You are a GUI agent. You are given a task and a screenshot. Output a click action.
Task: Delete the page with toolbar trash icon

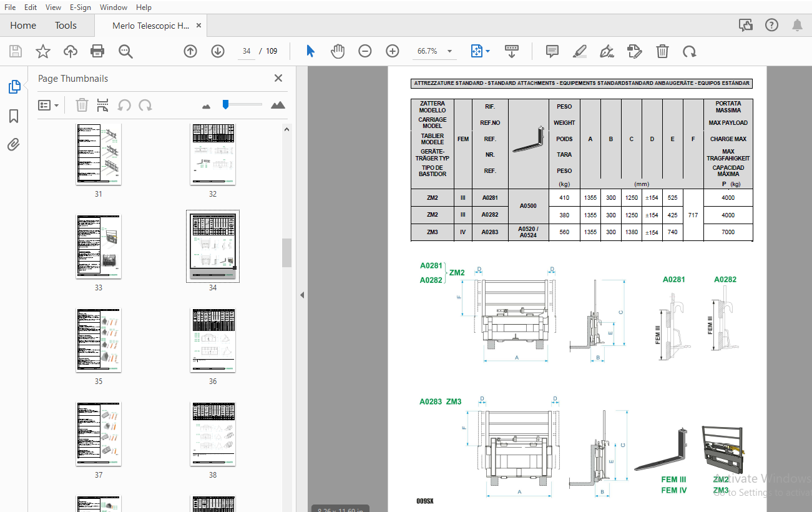click(662, 51)
